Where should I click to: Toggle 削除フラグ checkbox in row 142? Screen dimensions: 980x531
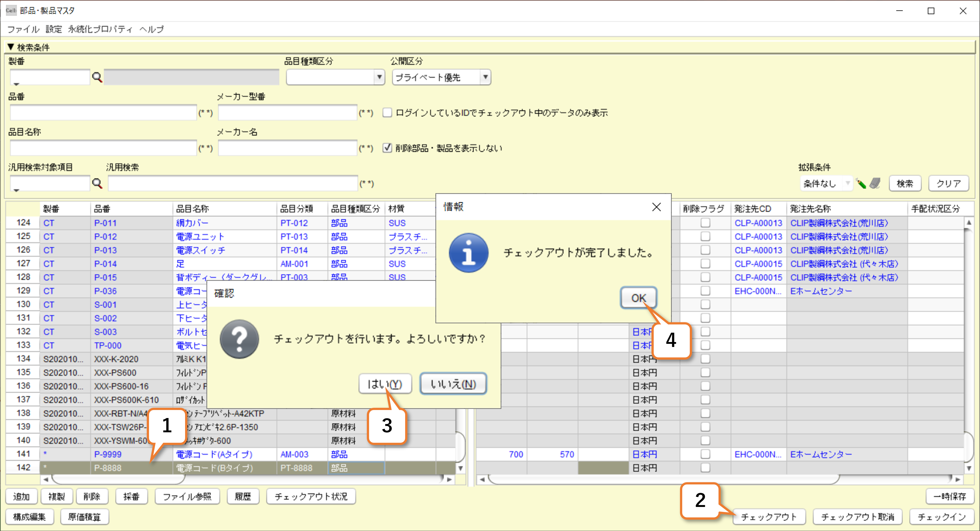[x=705, y=468]
